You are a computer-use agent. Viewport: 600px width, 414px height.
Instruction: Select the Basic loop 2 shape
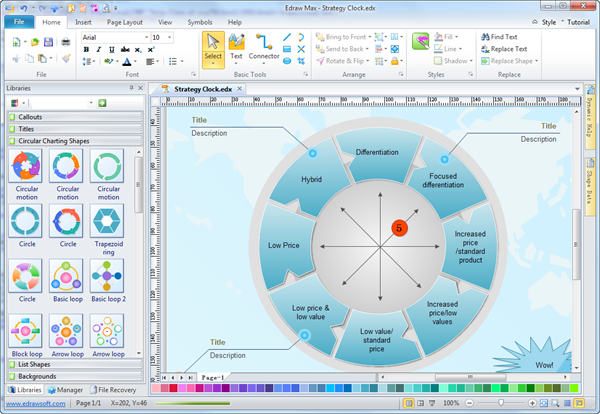coord(107,276)
